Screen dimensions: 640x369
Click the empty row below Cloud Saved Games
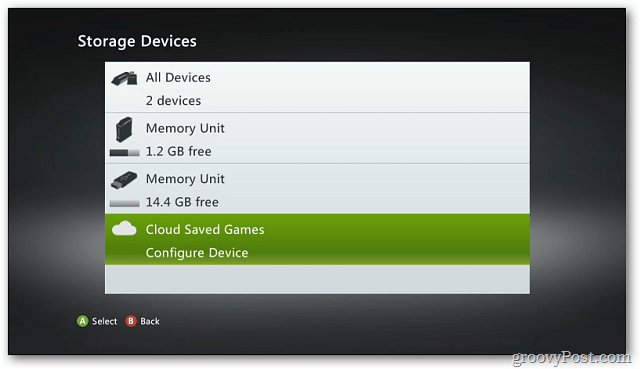click(317, 280)
